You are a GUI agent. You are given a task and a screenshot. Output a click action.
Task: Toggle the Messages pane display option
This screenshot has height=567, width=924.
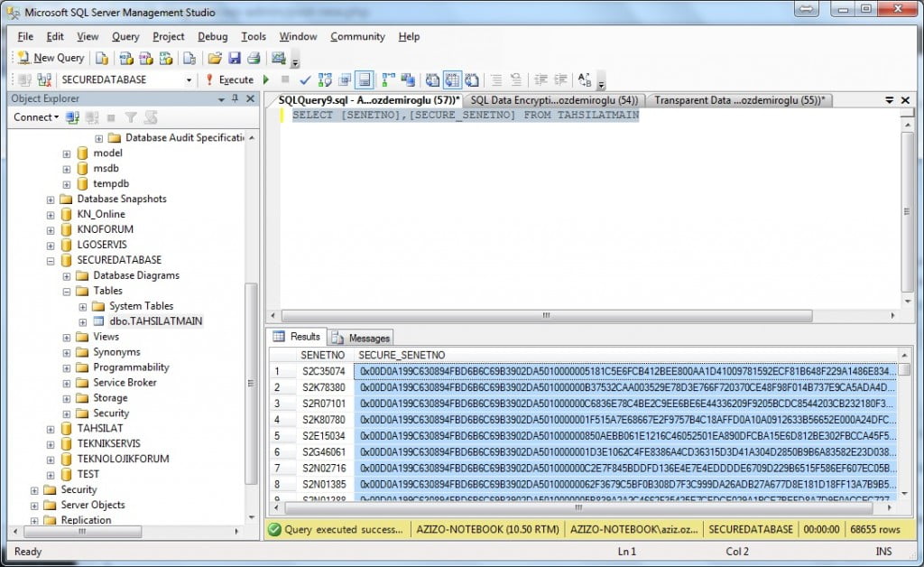click(362, 79)
